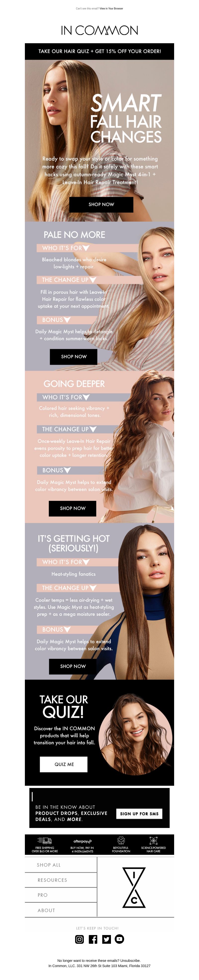Click the hair quiz 15% off banner
Screen dimensions: 199x980
point(99,51)
